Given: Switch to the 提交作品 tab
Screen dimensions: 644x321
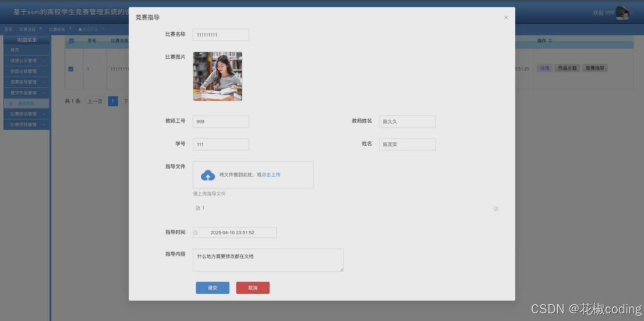Looking at the screenshot, I should click(x=90, y=30).
